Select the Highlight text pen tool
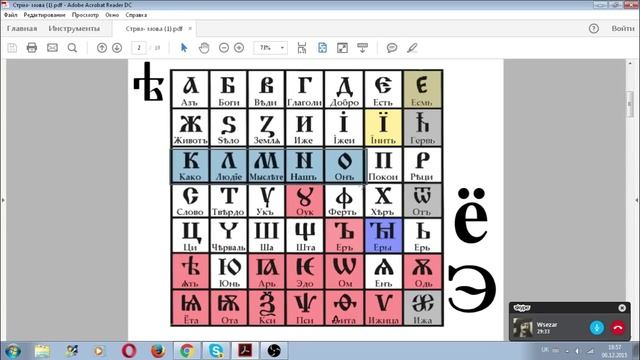This screenshot has width=640, height=360. (412, 48)
